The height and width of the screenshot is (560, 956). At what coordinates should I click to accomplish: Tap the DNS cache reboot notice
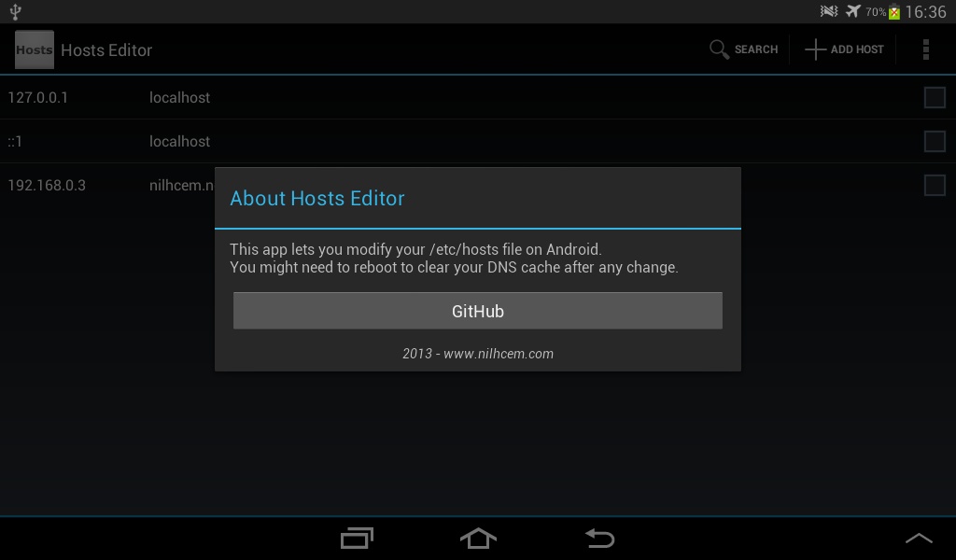click(454, 267)
